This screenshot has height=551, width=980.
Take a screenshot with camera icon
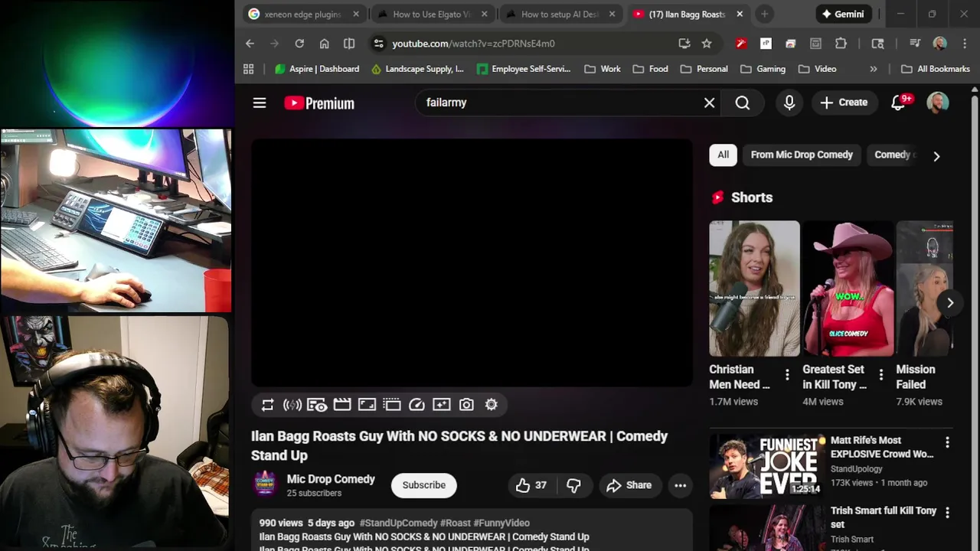coord(466,405)
